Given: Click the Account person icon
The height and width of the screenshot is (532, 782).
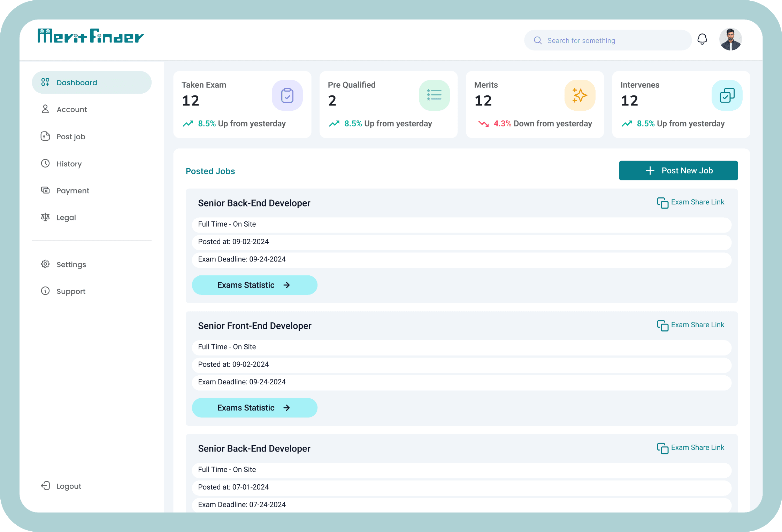Looking at the screenshot, I should click(x=45, y=109).
